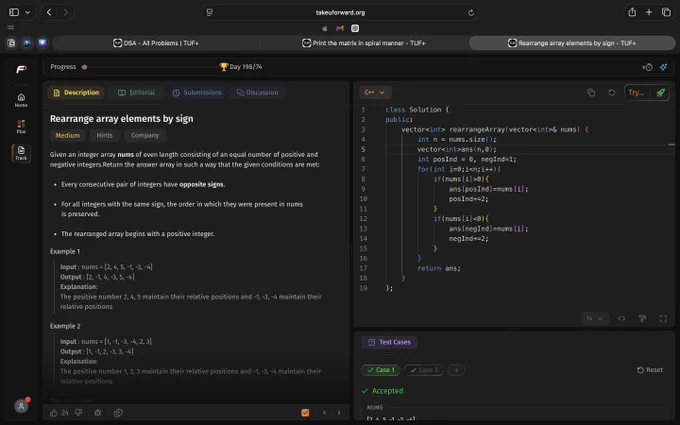680x425 pixels.
Task: Click editor minimap scrollbar marker
Action: point(671,144)
